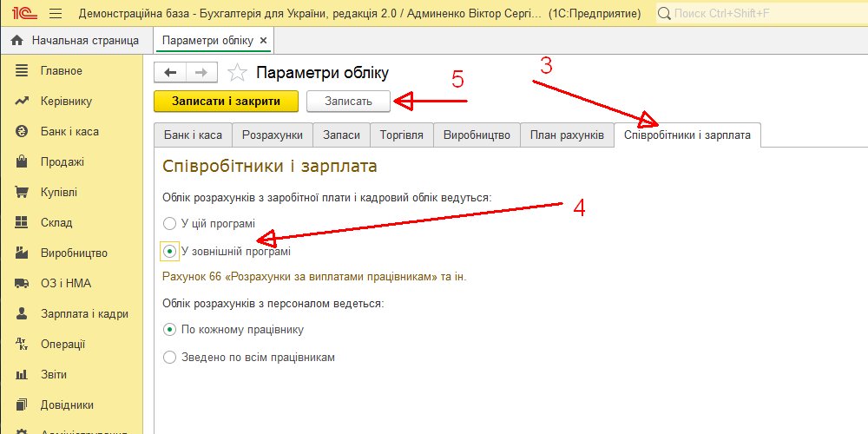Add Параметри обліку to favorites with the star

point(238,73)
